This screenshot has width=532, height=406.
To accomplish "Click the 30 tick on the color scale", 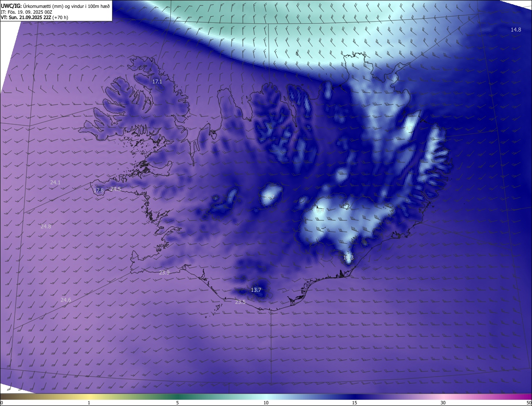I will tap(443, 403).
